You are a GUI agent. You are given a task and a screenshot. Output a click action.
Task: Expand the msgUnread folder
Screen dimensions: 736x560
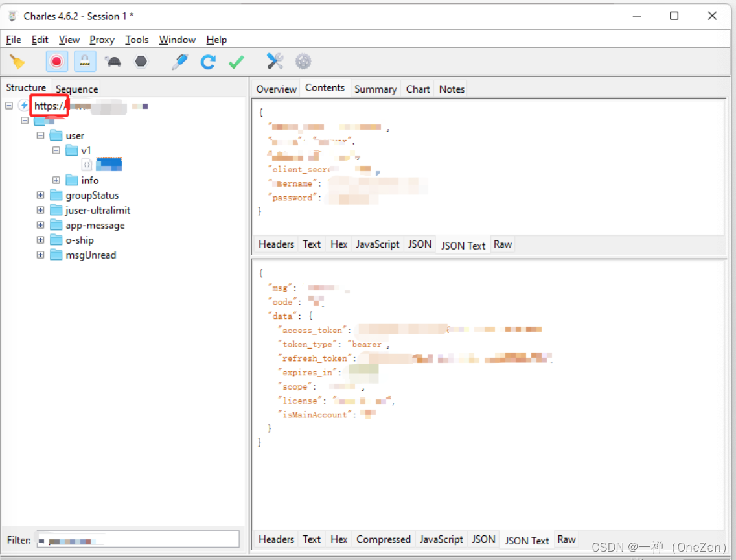[40, 255]
